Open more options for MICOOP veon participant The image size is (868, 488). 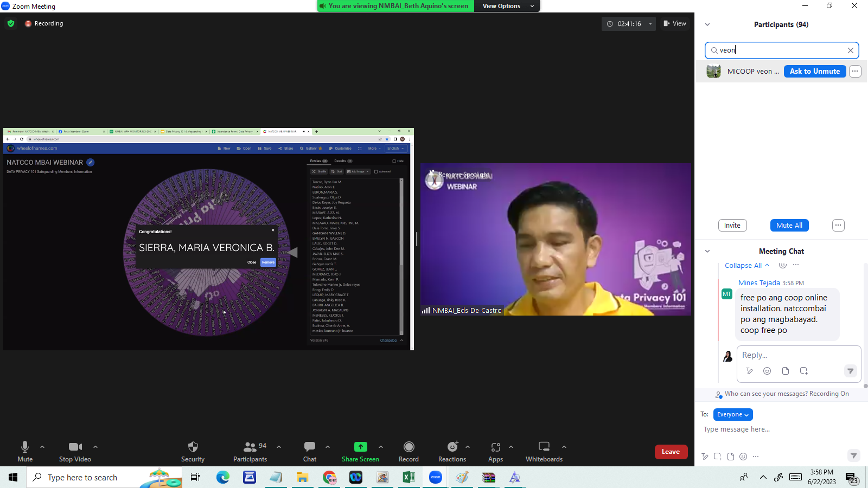tap(855, 71)
